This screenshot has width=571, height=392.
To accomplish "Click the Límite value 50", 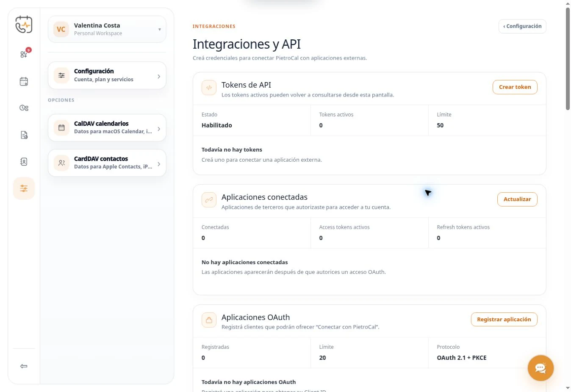I will (440, 125).
